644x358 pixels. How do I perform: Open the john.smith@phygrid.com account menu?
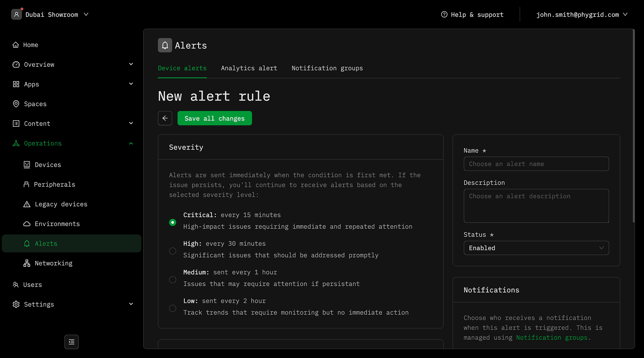582,14
